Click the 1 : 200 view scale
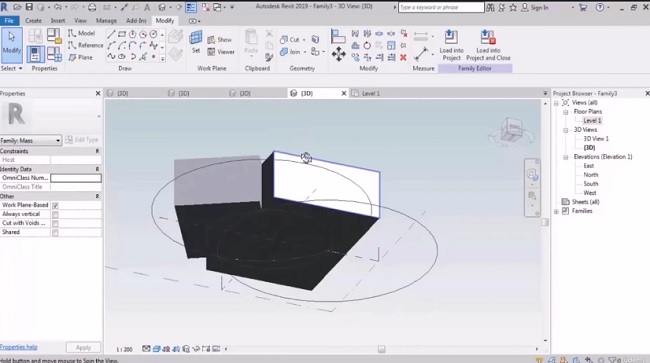The image size is (650, 363). click(124, 349)
